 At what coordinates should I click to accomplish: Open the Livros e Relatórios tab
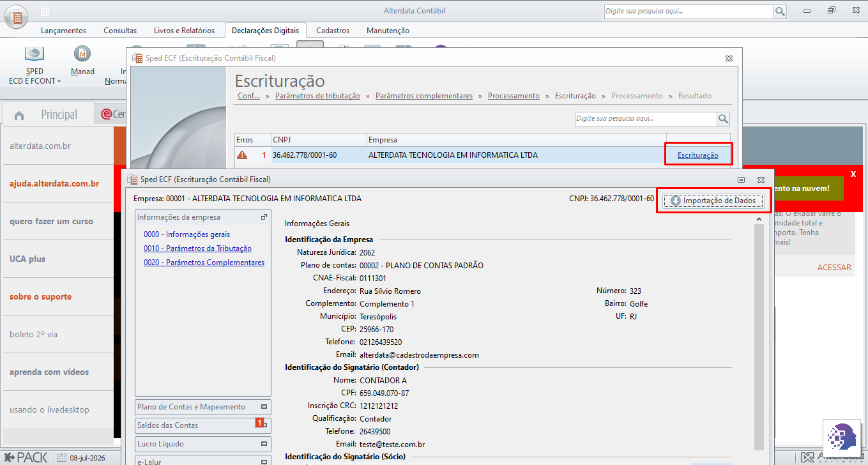pos(184,31)
